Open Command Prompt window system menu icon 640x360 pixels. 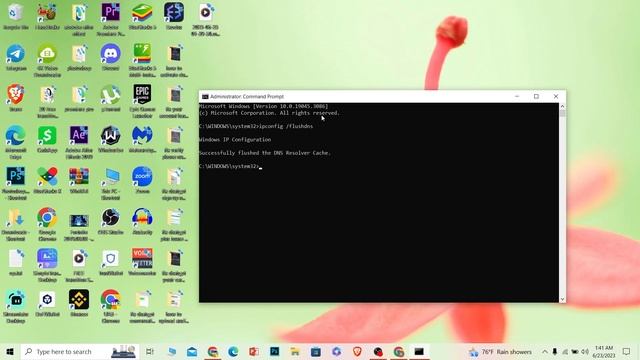(205, 96)
